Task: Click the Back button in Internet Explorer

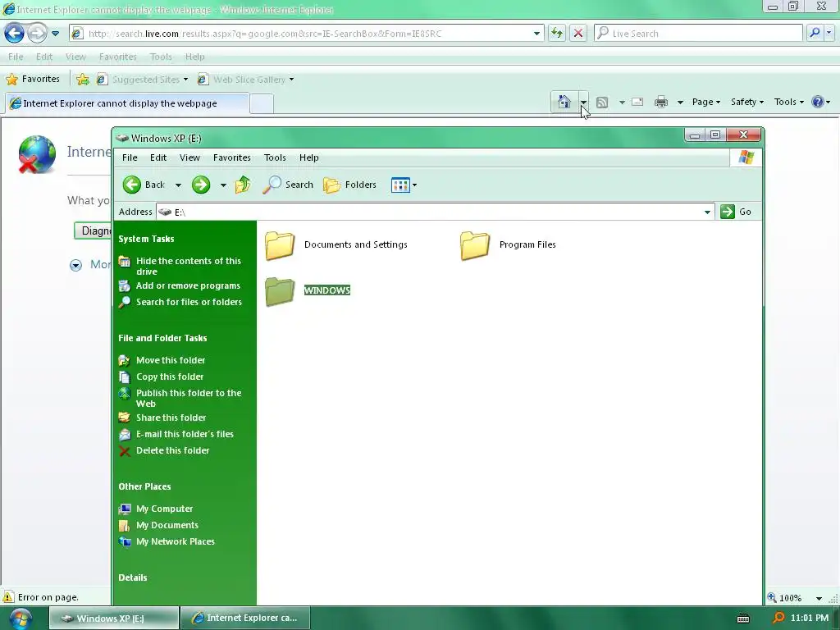Action: [15, 33]
